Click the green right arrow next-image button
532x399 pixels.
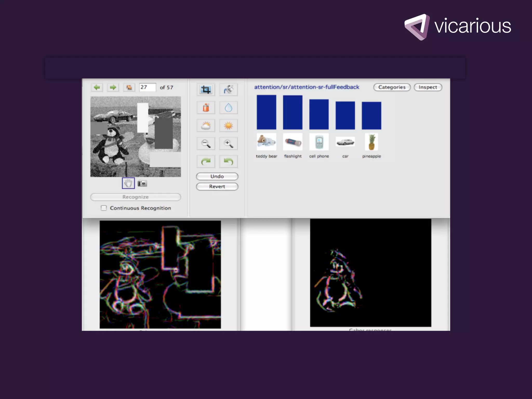point(113,87)
